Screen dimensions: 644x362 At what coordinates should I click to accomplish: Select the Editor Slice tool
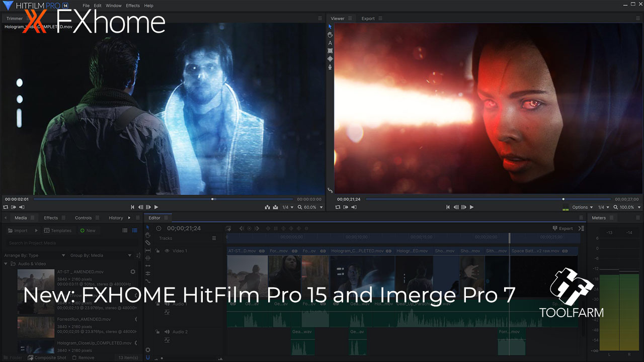(x=148, y=243)
